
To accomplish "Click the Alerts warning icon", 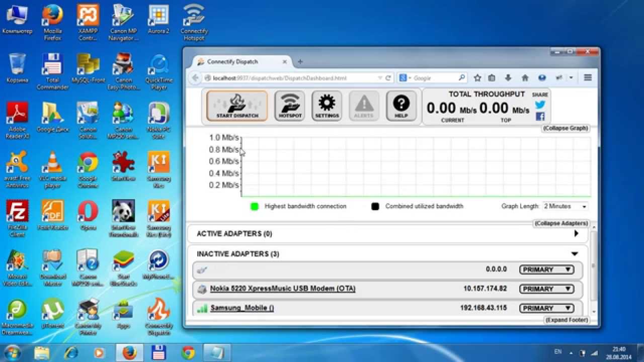I will (364, 106).
